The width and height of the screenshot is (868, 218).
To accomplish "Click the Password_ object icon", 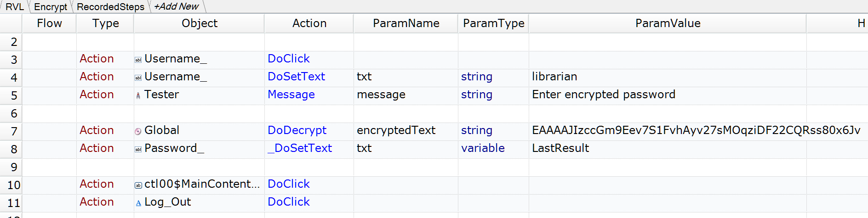I will 138,149.
